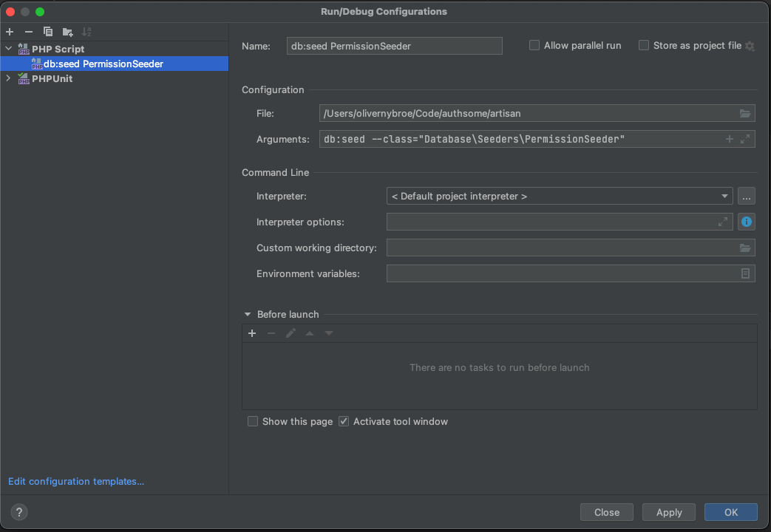Browse for the artisan file path
The height and width of the screenshot is (532, 771).
(746, 113)
